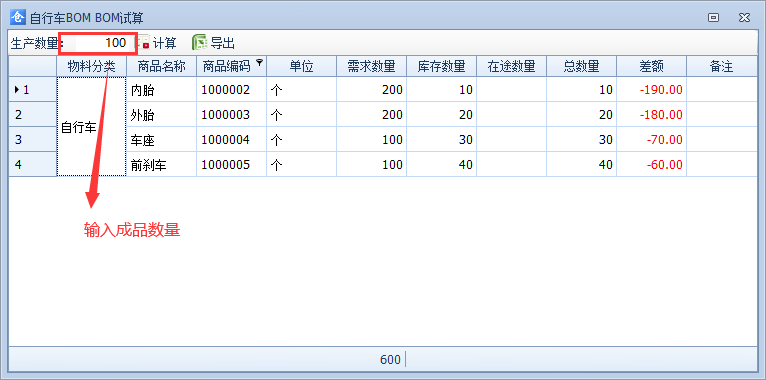Click demand quantity 100 for 车座

[371, 139]
